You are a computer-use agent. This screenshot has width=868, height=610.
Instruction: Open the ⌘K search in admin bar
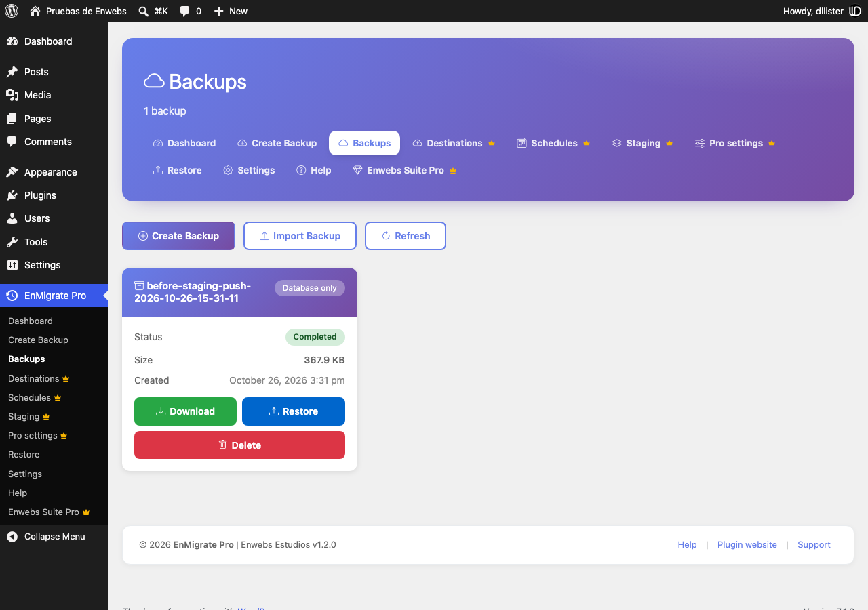pyautogui.click(x=153, y=11)
